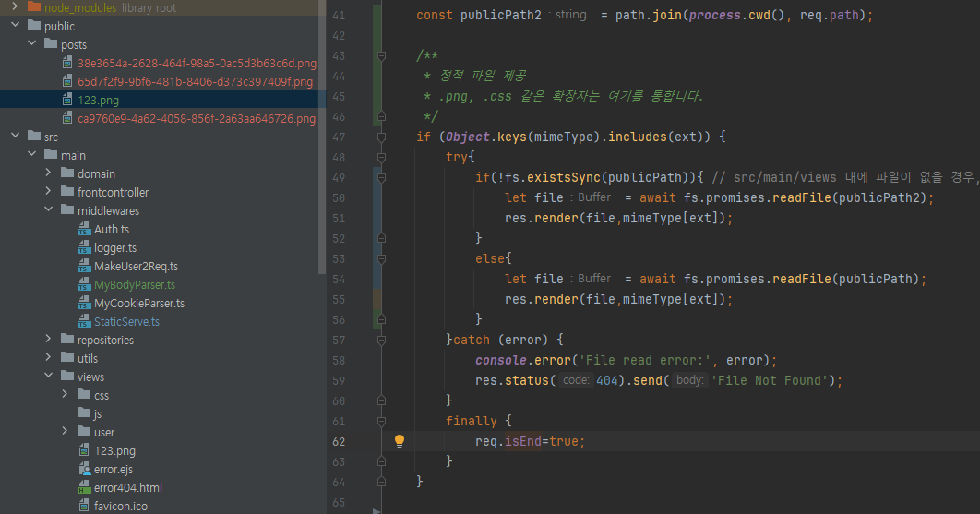The height and width of the screenshot is (514, 980).
Task: Open Auth.ts file name
Action: 112,230
